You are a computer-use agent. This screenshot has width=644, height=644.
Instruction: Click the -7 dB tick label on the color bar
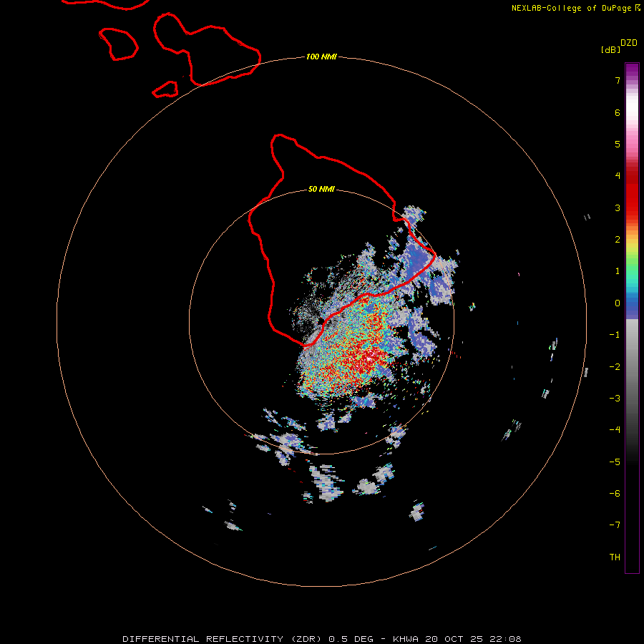click(x=615, y=525)
